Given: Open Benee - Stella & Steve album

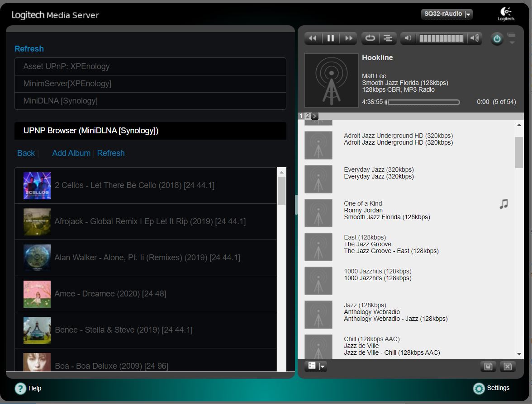Looking at the screenshot, I should pyautogui.click(x=146, y=330).
